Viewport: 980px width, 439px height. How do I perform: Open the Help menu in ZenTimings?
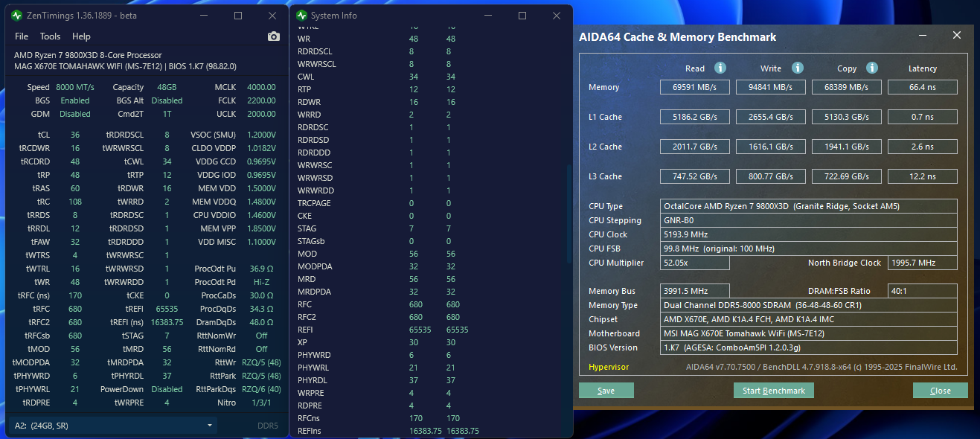click(x=81, y=36)
